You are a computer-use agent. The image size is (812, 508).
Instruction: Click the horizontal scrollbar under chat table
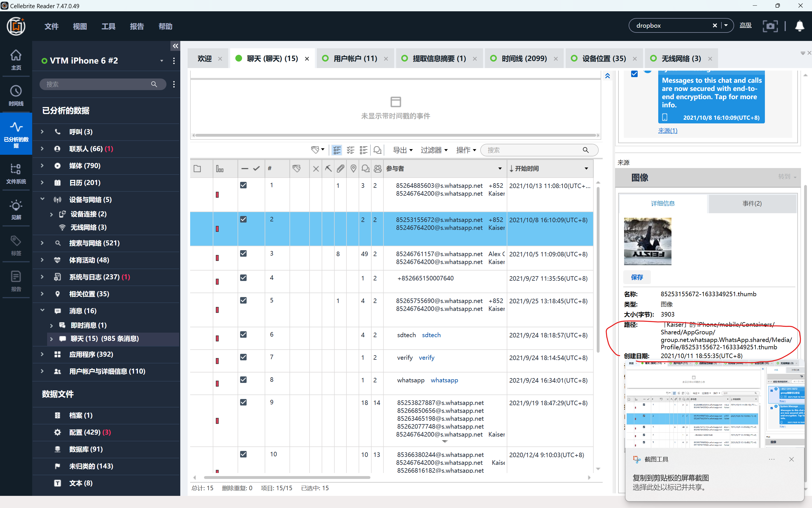(287, 478)
